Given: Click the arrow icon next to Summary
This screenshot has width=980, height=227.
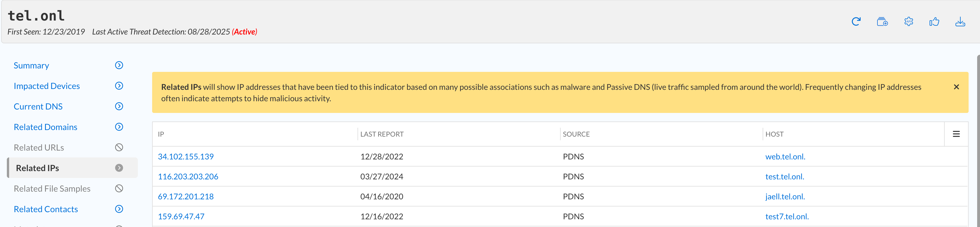Looking at the screenshot, I should (119, 66).
